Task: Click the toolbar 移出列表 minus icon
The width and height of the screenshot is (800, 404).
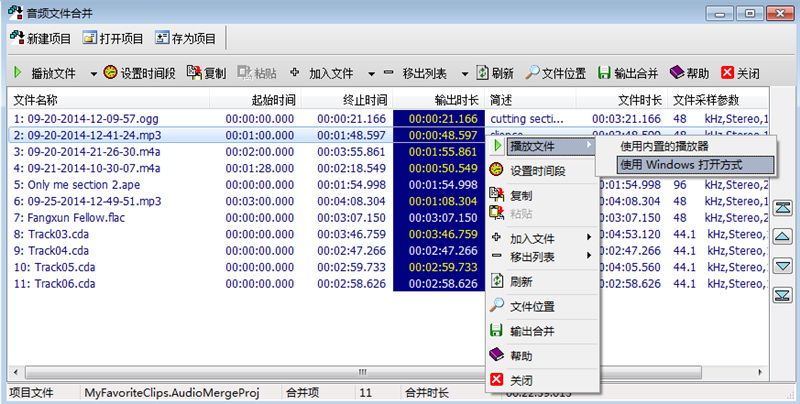Action: pos(388,72)
